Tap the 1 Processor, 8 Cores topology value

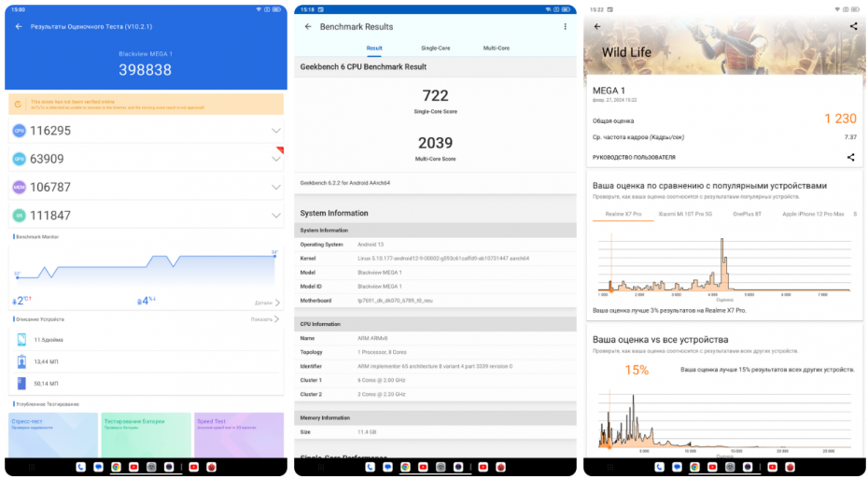(382, 352)
